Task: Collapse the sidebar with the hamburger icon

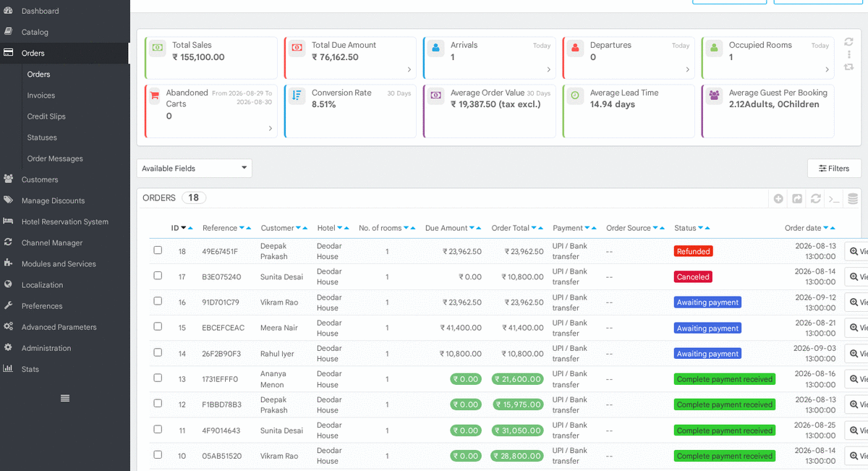Action: tap(65, 398)
